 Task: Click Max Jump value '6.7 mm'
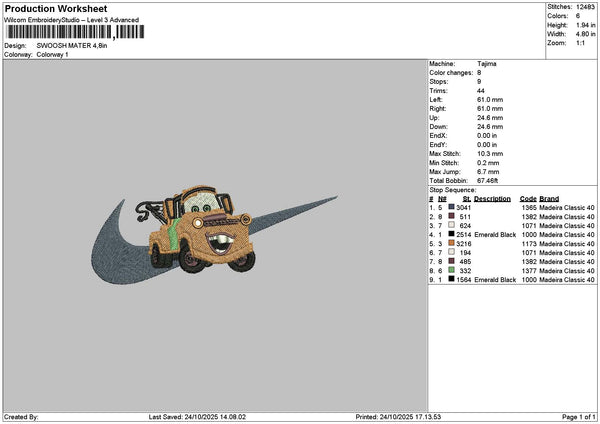coord(488,172)
